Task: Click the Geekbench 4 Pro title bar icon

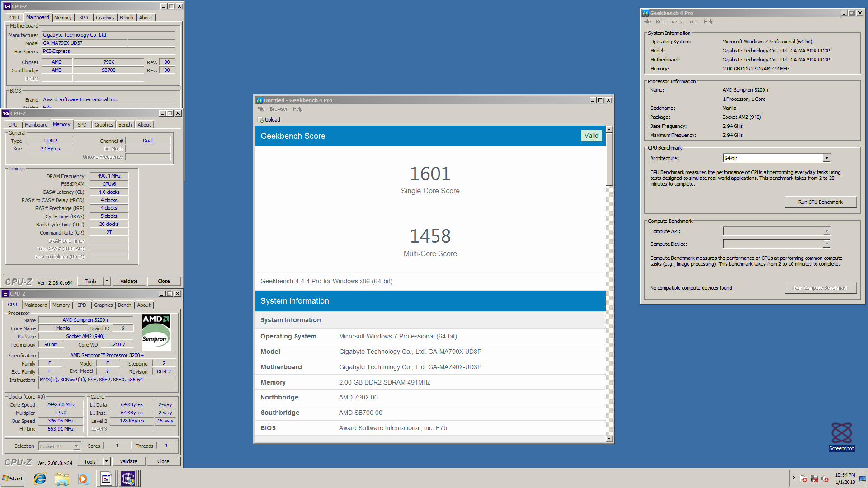Action: [645, 13]
